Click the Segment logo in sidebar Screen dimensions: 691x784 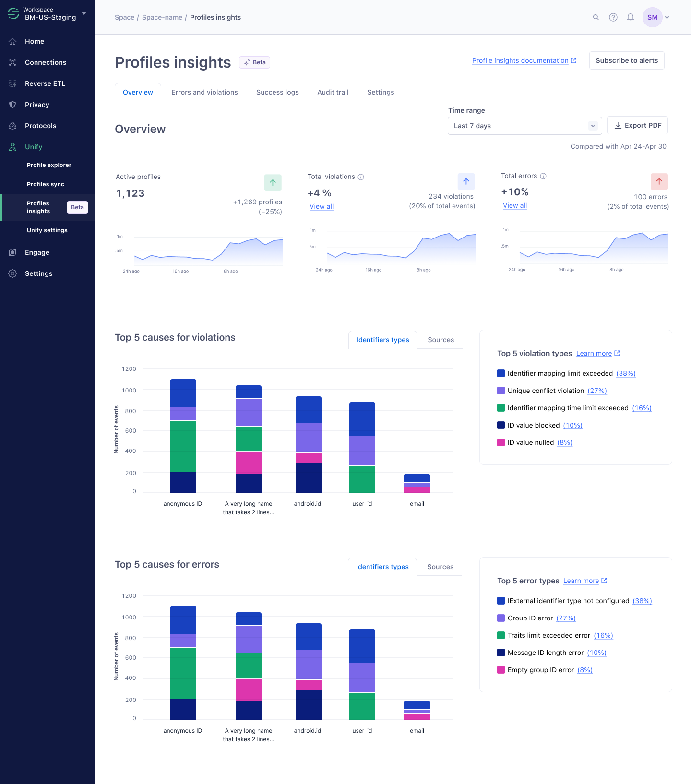click(x=13, y=13)
